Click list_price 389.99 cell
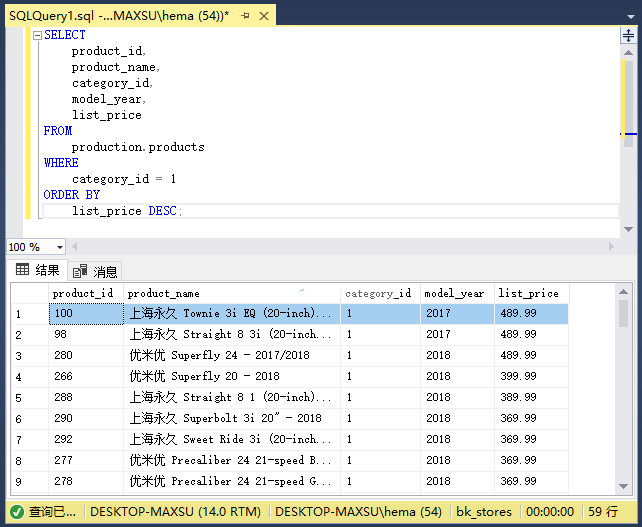This screenshot has width=642, height=527. pyautogui.click(x=531, y=398)
